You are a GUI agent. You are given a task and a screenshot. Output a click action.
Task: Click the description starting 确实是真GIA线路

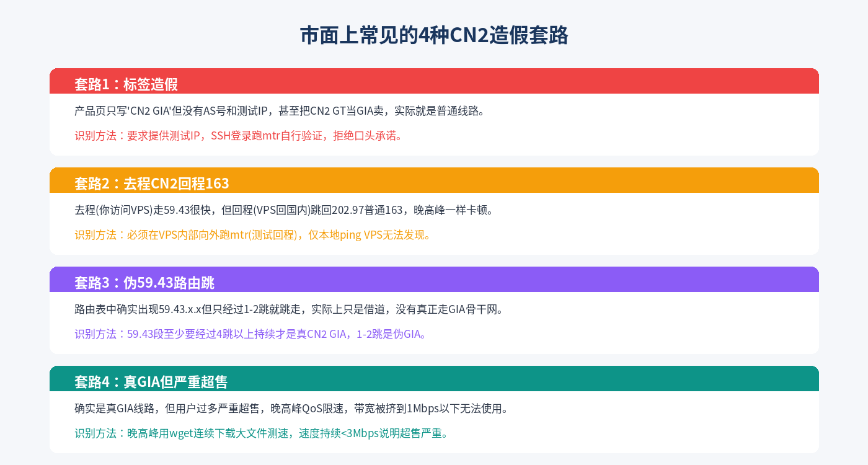tap(291, 409)
